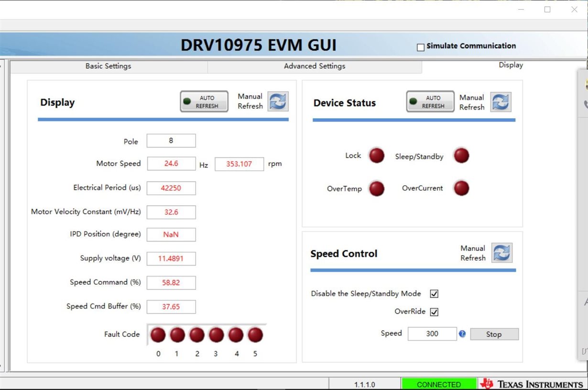588x390 pixels.
Task: Click the Motor Velocity Constant field
Action: pyautogui.click(x=171, y=212)
